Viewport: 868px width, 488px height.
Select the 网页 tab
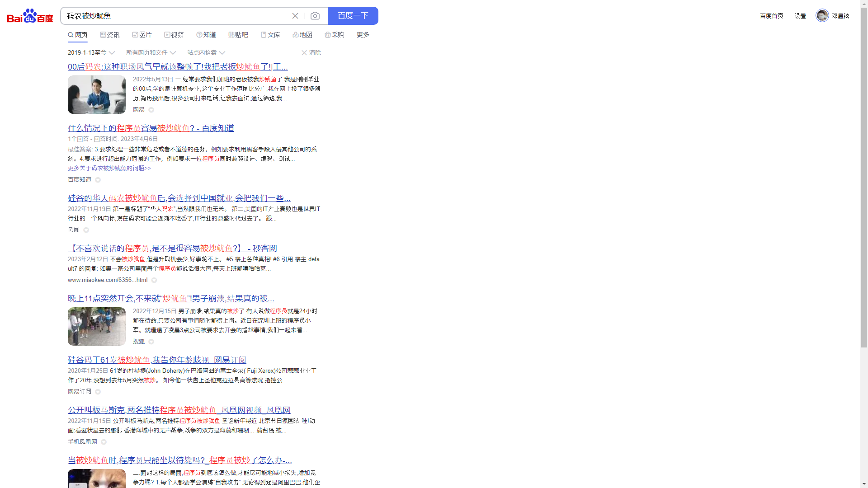(78, 35)
